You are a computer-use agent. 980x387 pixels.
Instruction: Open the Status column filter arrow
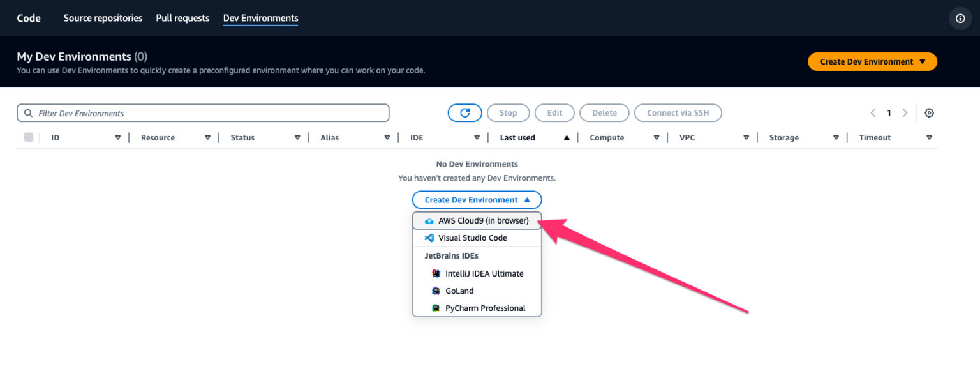297,138
